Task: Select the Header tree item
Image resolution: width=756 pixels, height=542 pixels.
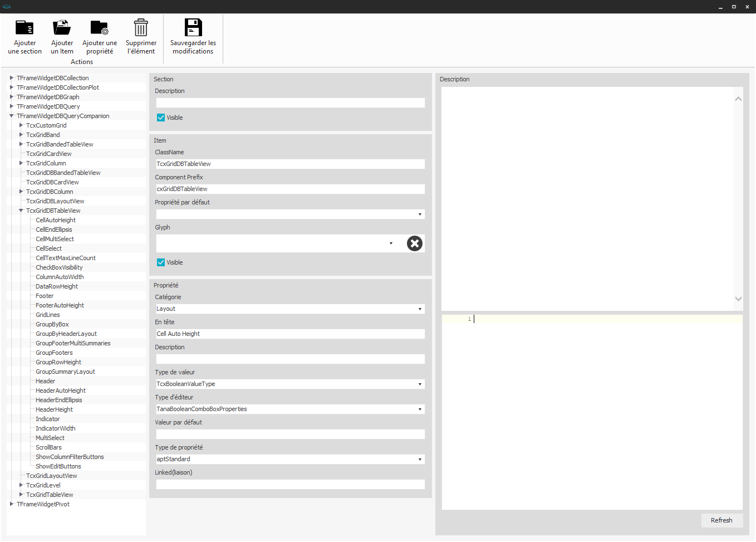Action: [46, 381]
